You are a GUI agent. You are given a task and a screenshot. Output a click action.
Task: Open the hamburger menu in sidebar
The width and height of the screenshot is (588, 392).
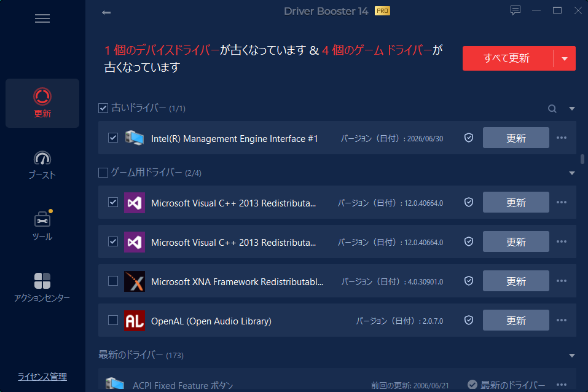point(42,18)
